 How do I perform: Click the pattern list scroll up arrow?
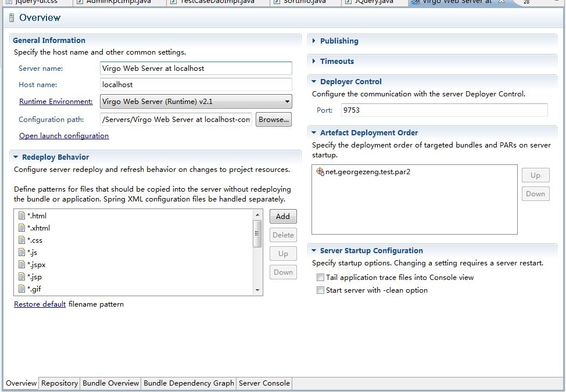coord(257,215)
